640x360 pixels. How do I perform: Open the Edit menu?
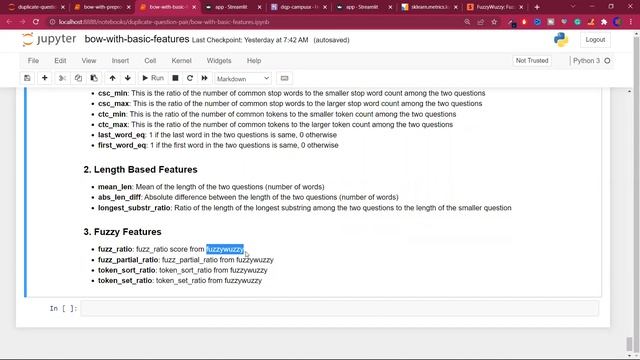60,60
